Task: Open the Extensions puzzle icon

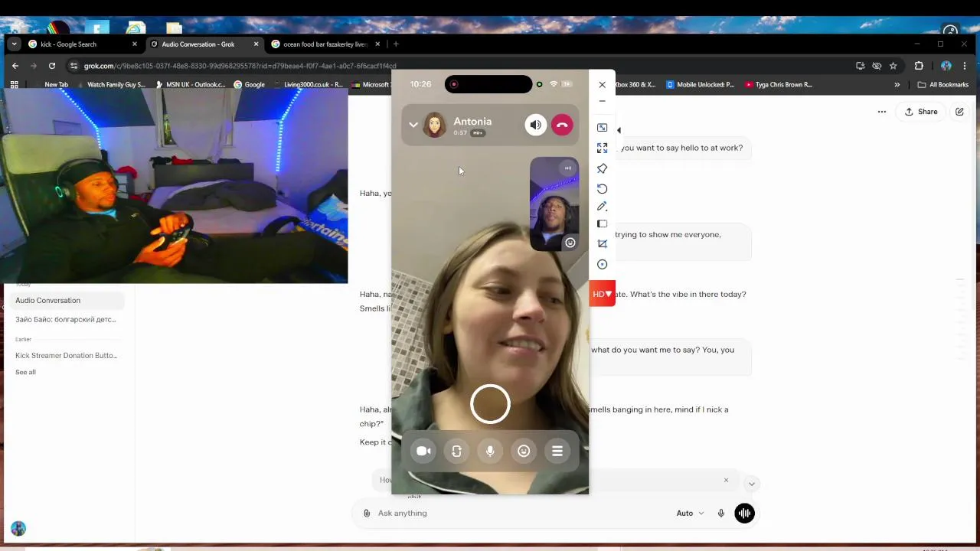Action: 919,66
